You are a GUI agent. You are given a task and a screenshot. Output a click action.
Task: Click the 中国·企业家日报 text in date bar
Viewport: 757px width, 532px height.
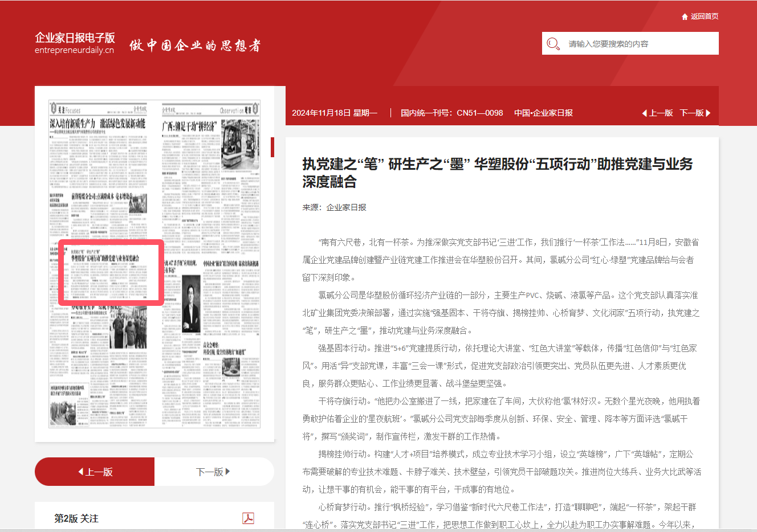tap(543, 113)
